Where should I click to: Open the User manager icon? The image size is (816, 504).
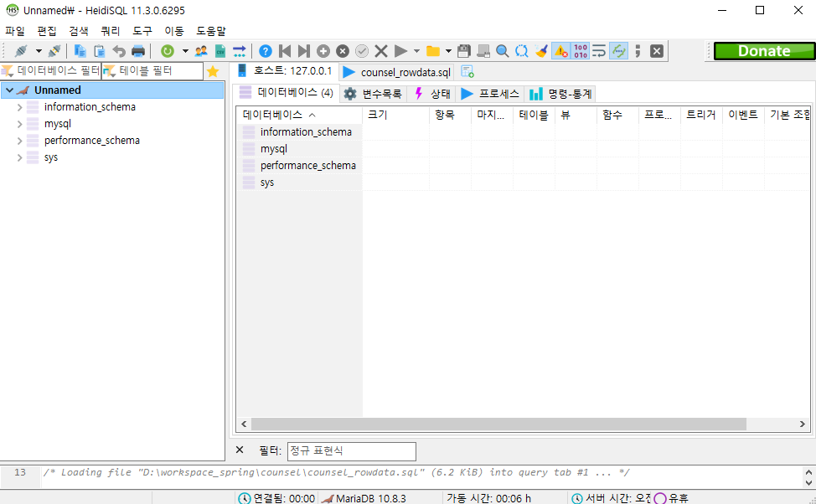tap(201, 51)
